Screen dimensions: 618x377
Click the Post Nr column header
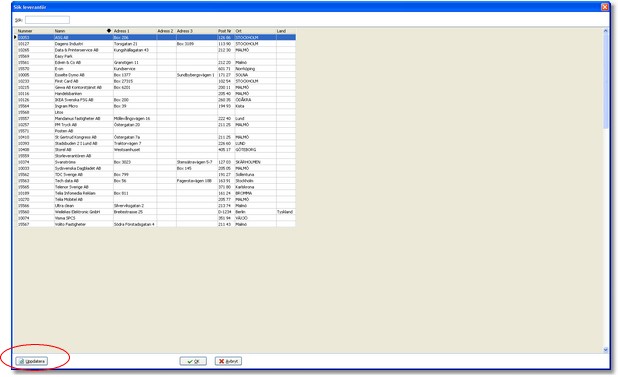[x=226, y=31]
